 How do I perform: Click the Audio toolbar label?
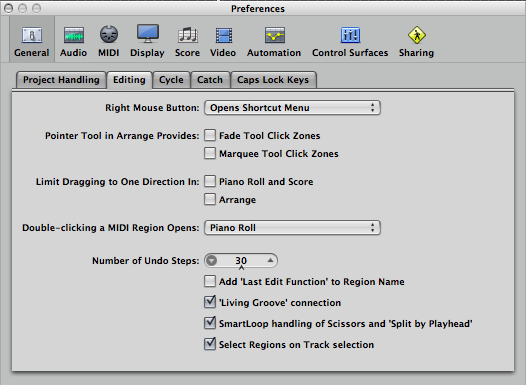coord(73,53)
